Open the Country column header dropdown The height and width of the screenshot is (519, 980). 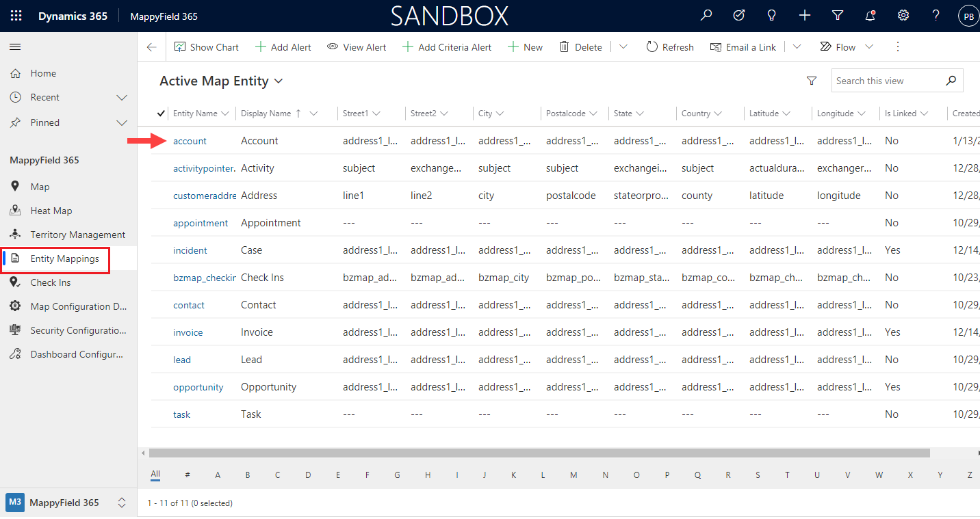717,114
